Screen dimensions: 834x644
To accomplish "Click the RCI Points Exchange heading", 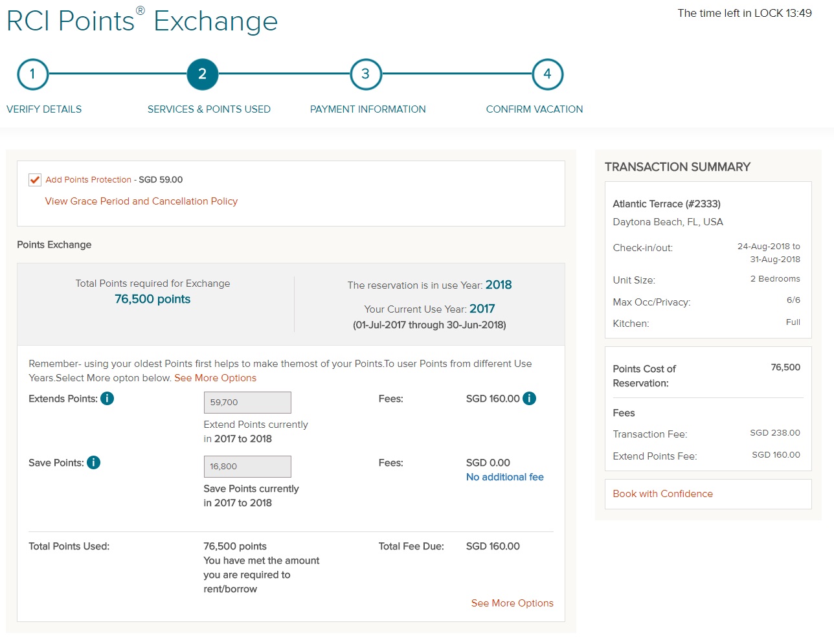I will tap(142, 21).
